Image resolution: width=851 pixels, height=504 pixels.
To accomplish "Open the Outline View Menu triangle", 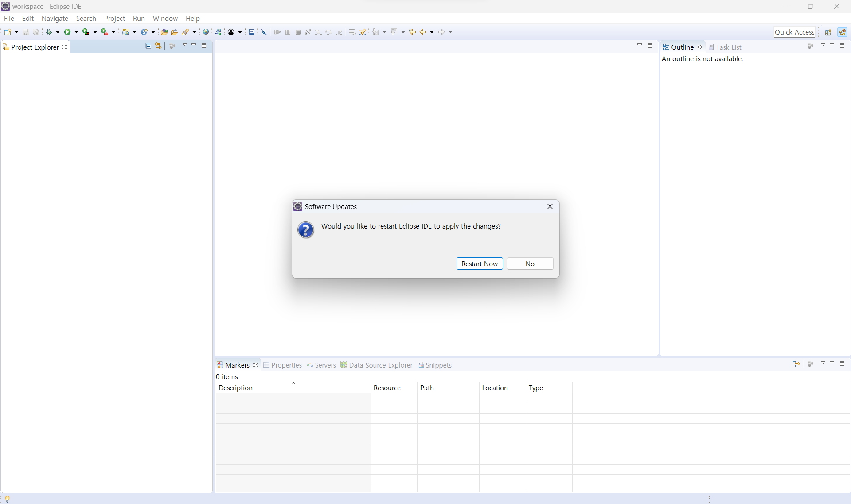I will point(823,45).
